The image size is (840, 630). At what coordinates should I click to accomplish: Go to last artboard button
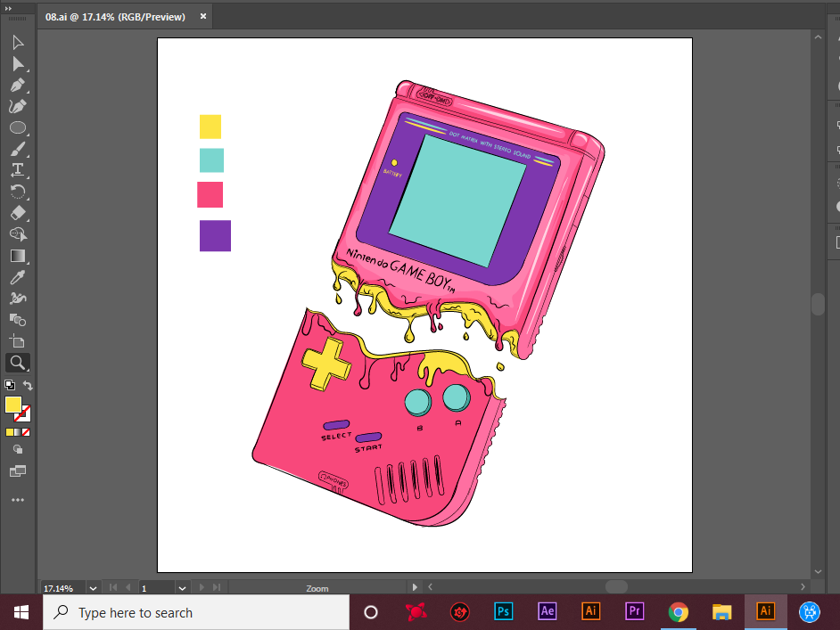pos(217,587)
